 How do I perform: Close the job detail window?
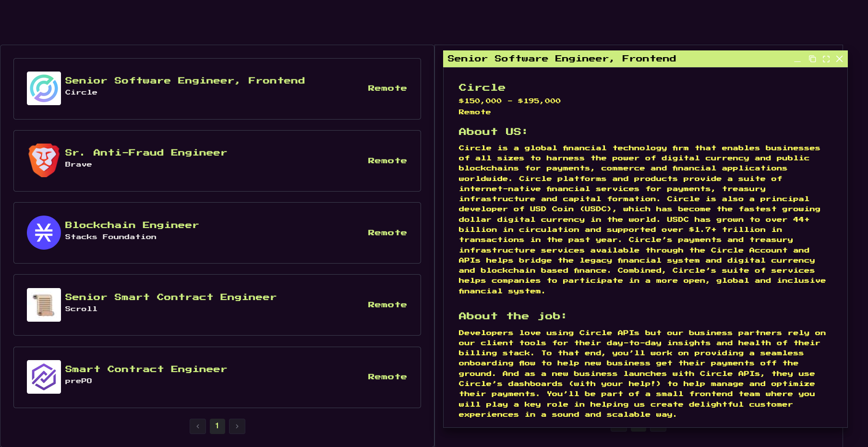840,59
